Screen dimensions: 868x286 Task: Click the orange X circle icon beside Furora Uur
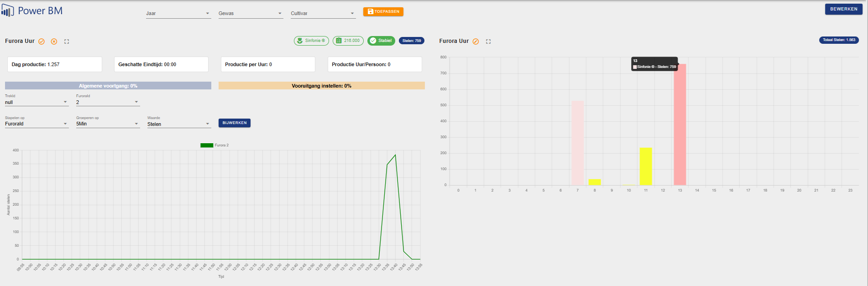tap(54, 42)
